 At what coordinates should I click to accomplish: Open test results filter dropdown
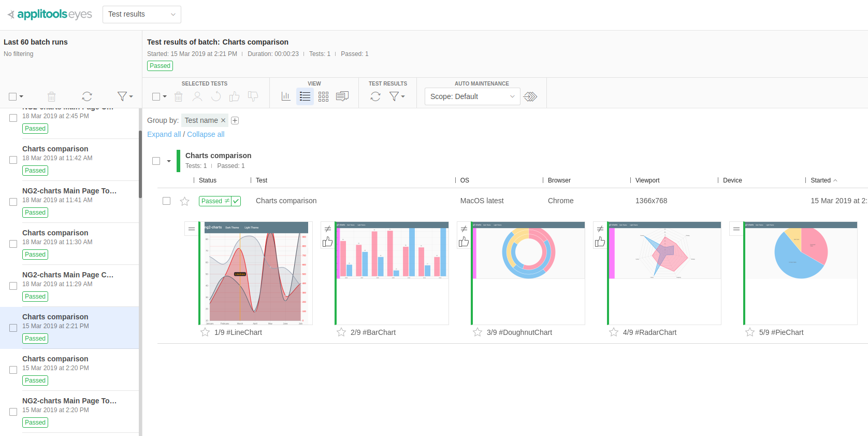397,96
